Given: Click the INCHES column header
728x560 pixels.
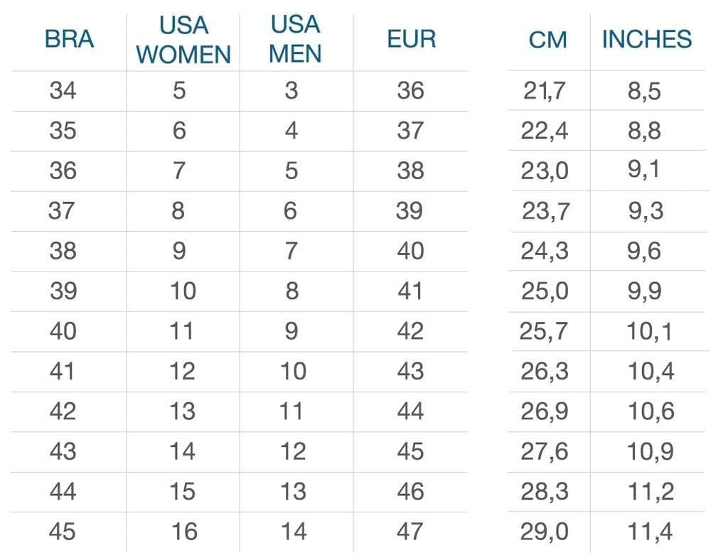Looking at the screenshot, I should (x=646, y=39).
